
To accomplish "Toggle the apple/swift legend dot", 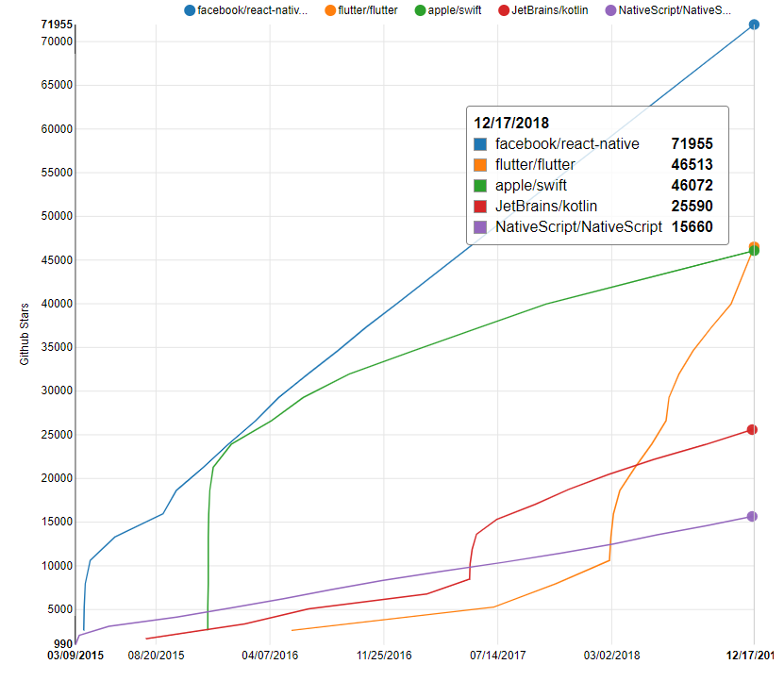I will [420, 10].
